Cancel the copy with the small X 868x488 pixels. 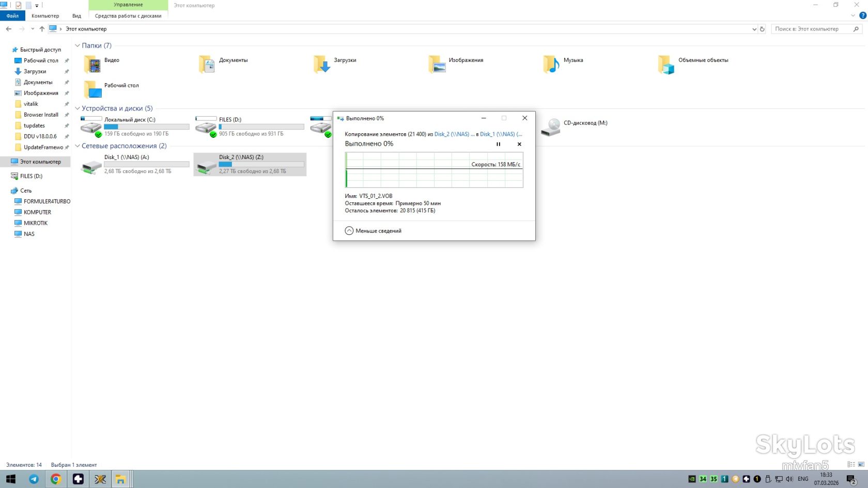point(519,144)
